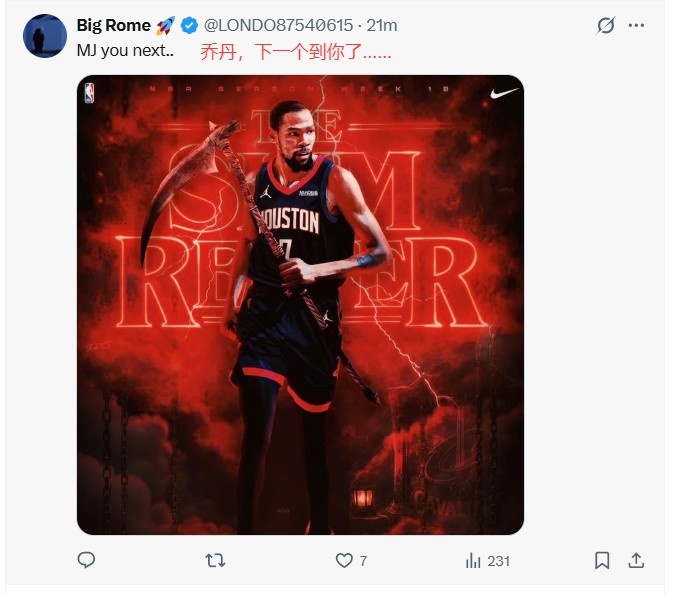Open the Share post menu
Image resolution: width=678 pixels, height=595 pixels.
click(635, 561)
